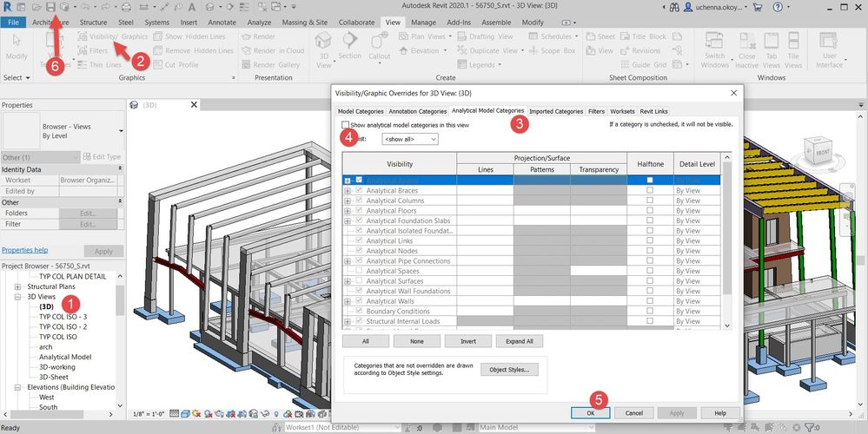This screenshot has width=868, height=434.
Task: Click the Text tool 'A' icon in quick access toolbar
Action: coord(191,7)
